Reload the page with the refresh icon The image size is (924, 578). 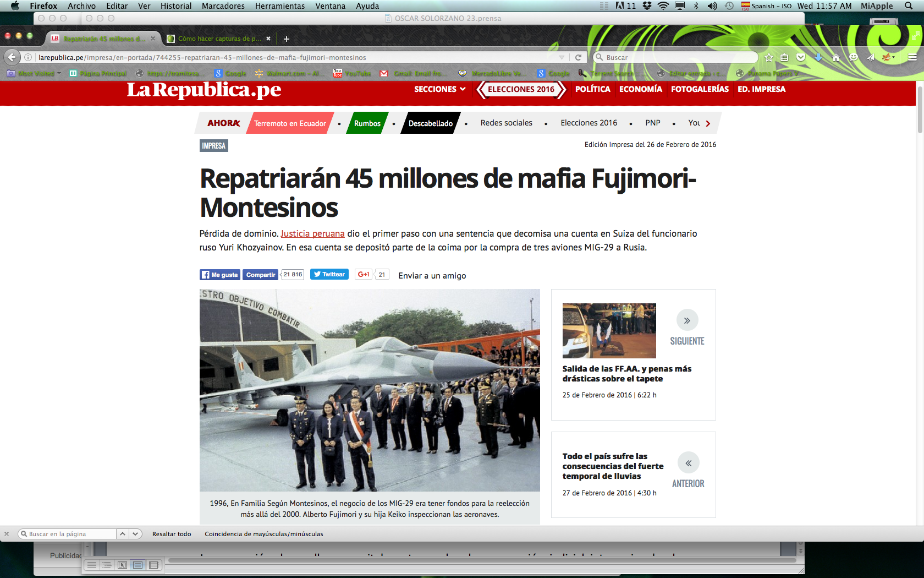[x=578, y=57]
